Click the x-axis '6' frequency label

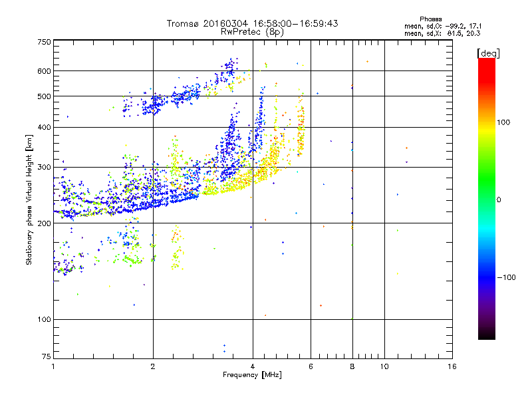pos(311,366)
